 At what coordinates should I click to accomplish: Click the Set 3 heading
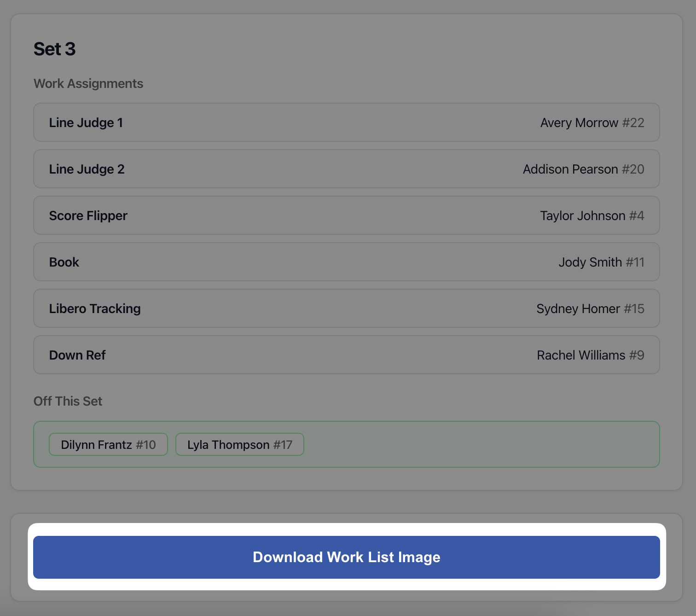click(54, 49)
